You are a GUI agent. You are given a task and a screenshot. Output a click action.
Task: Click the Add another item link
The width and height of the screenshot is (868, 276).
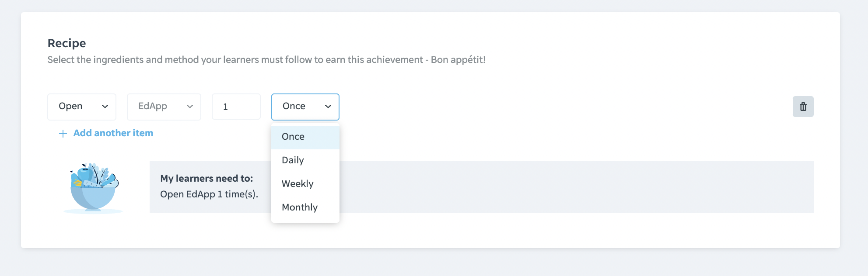click(113, 133)
